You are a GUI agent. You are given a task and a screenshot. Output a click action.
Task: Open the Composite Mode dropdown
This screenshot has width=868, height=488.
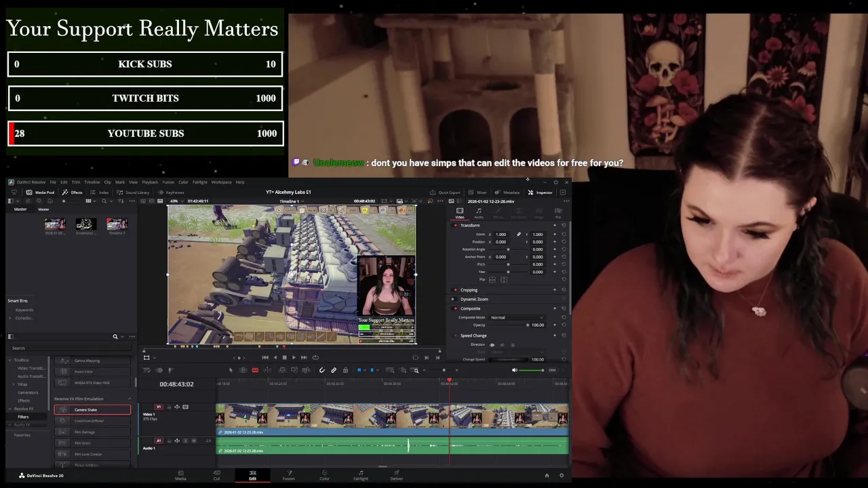pos(517,317)
